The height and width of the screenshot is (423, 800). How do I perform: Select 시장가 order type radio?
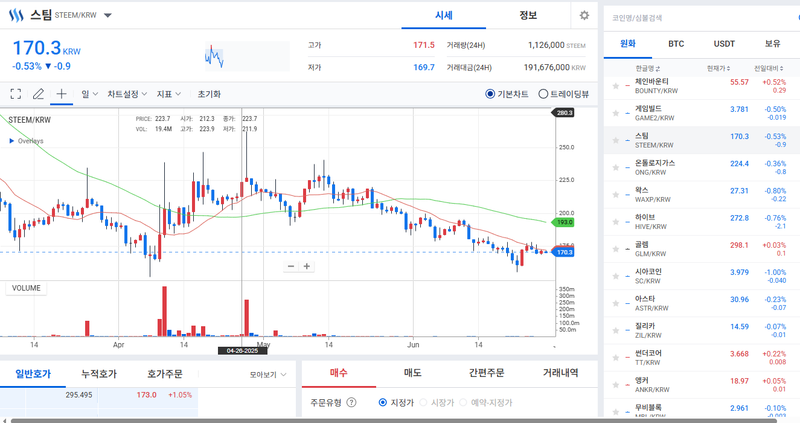(423, 402)
